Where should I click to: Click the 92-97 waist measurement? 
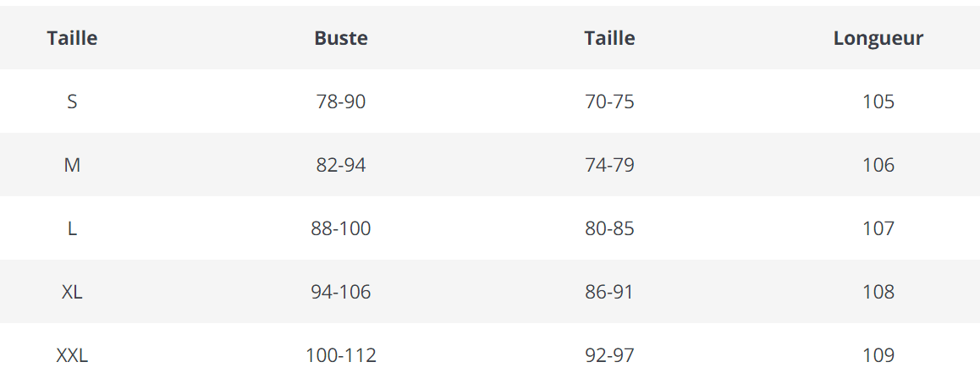click(609, 355)
